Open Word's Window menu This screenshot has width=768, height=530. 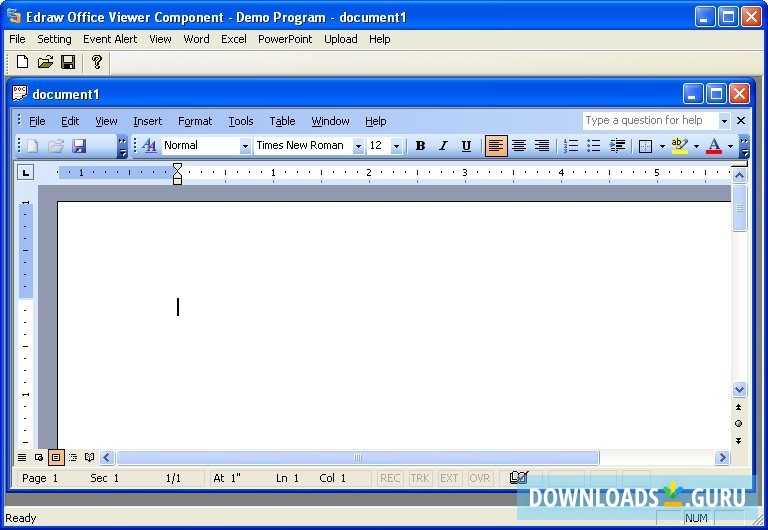tap(330, 121)
